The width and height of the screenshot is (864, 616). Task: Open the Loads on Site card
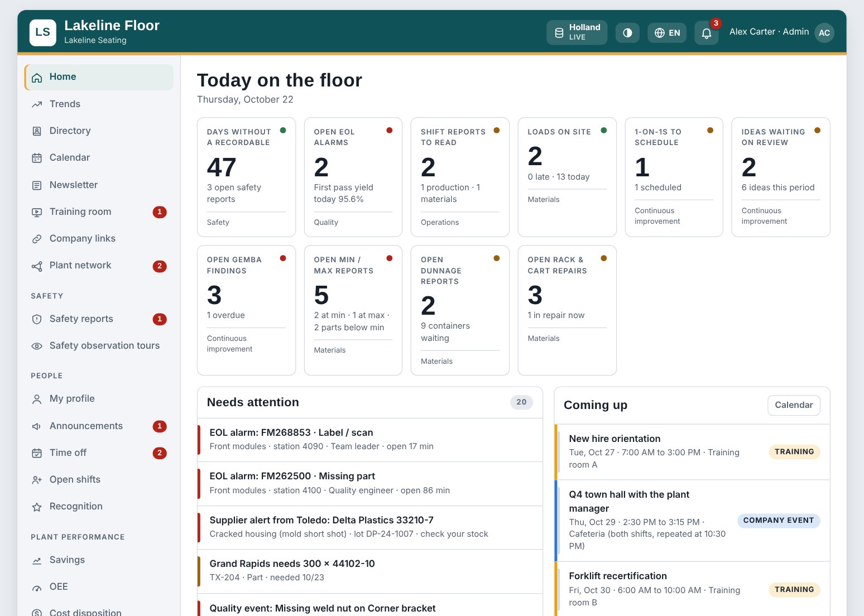coord(567,177)
